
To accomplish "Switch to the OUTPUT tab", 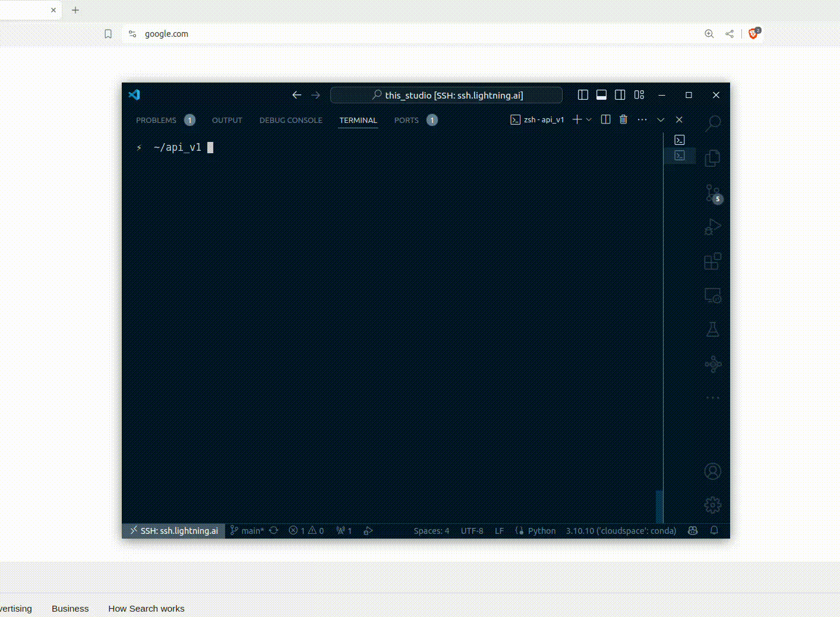I will click(x=227, y=120).
